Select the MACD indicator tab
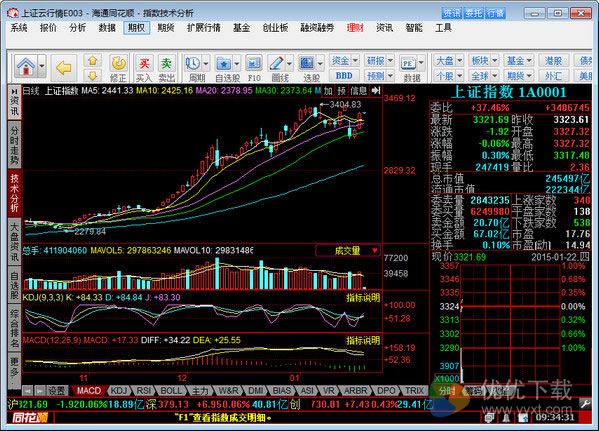 tap(89, 391)
